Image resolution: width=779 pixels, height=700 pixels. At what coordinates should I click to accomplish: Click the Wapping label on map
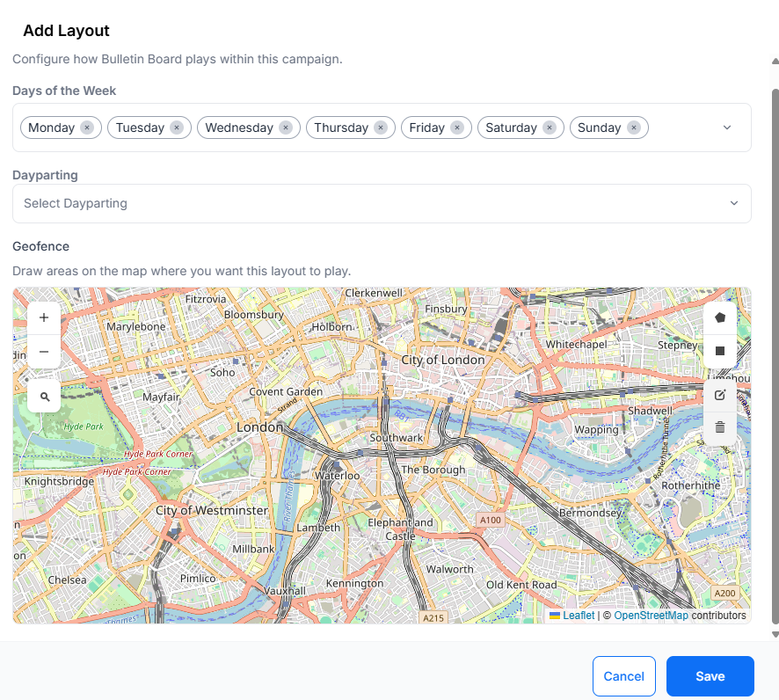[x=596, y=430]
